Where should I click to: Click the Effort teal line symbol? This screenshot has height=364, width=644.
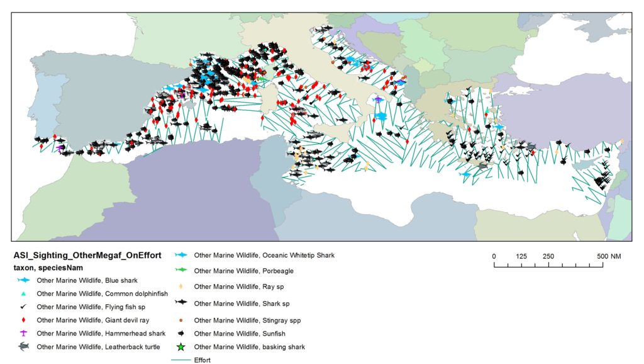(x=180, y=360)
